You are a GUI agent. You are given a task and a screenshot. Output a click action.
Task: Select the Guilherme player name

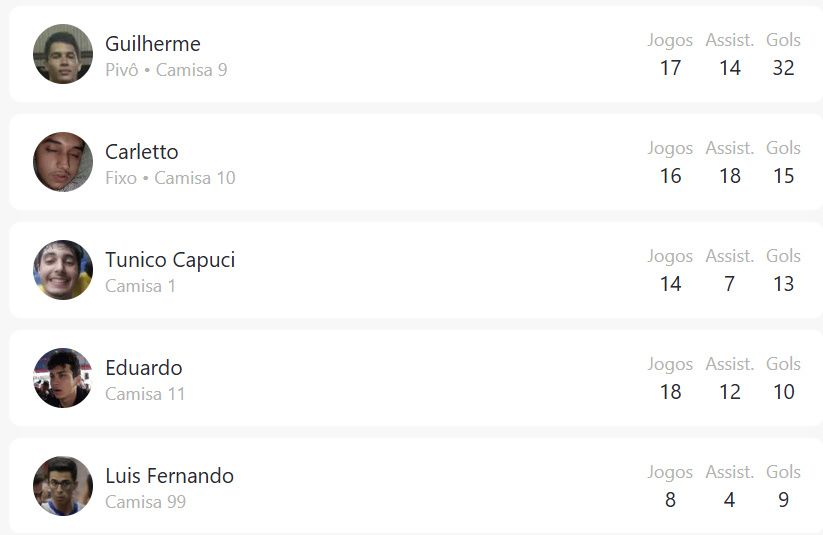pyautogui.click(x=153, y=44)
